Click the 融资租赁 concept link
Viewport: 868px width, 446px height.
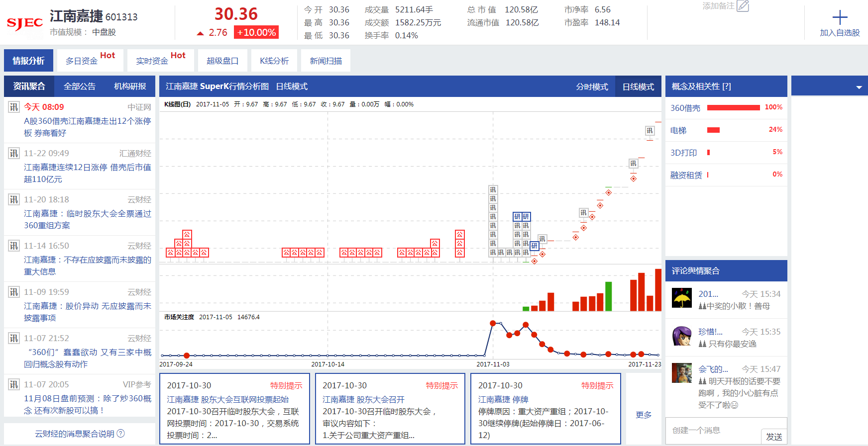coord(686,175)
